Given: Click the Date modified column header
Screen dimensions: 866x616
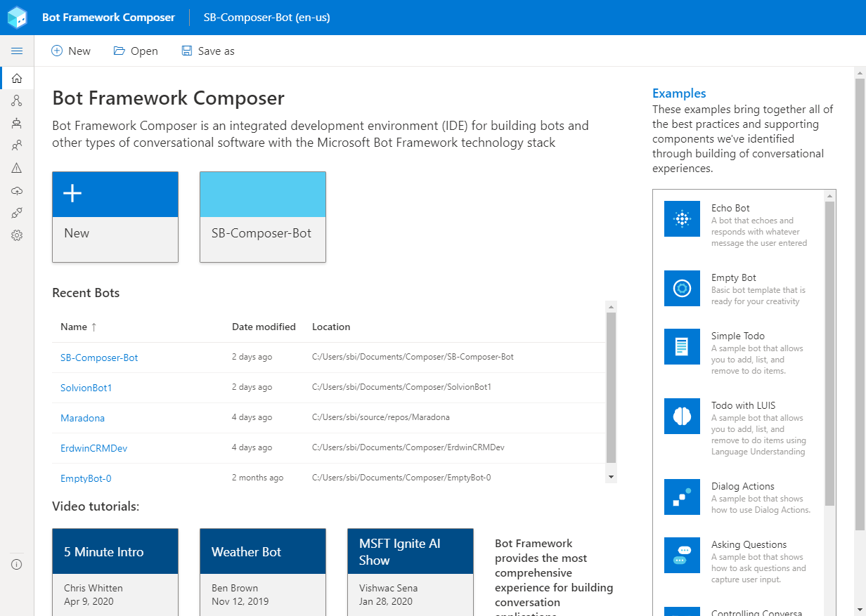Looking at the screenshot, I should [264, 327].
